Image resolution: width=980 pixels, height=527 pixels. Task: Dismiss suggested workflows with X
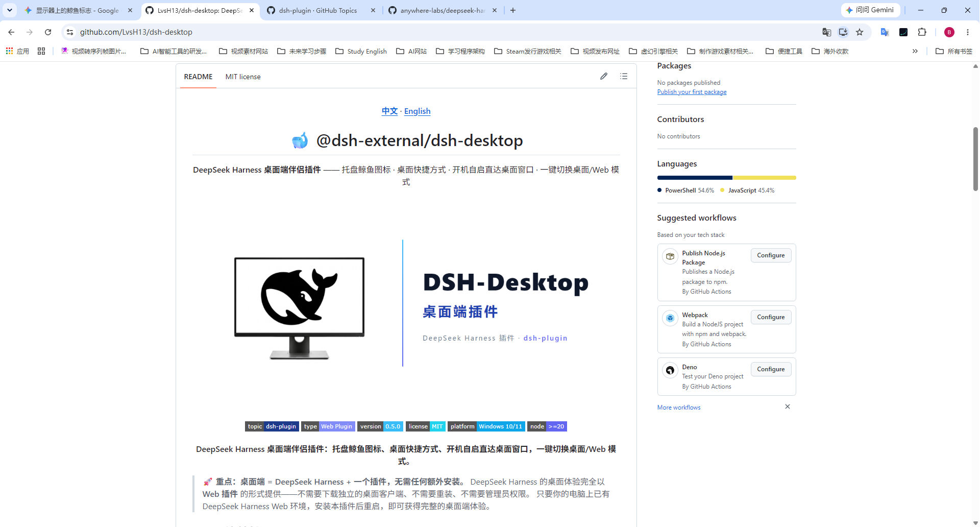788,406
